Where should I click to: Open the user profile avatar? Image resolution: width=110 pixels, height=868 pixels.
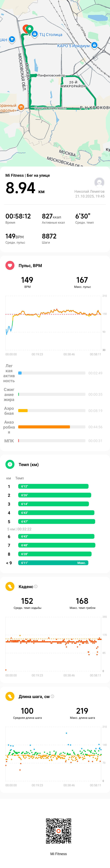(x=99, y=182)
